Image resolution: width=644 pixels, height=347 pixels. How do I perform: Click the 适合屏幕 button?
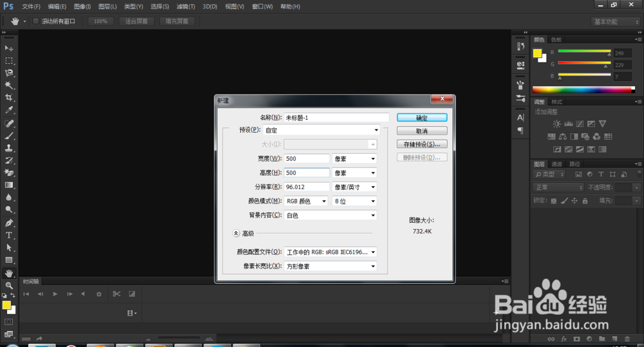pos(137,21)
